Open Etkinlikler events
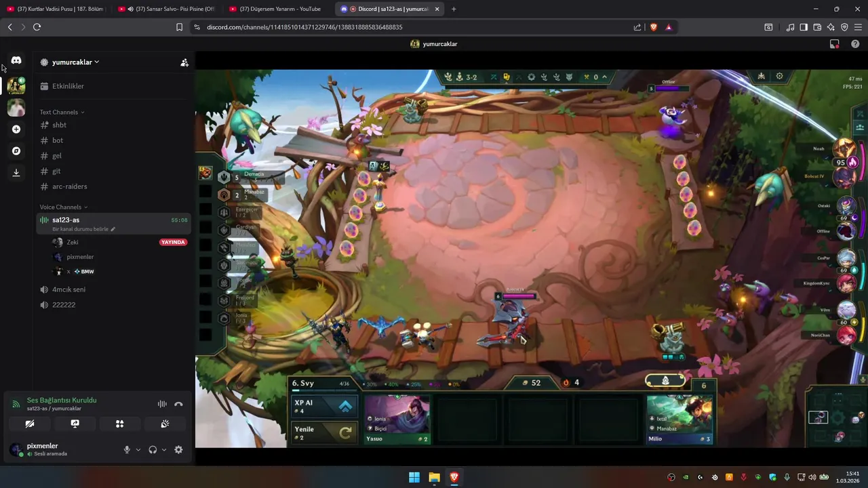 pos(113,86)
